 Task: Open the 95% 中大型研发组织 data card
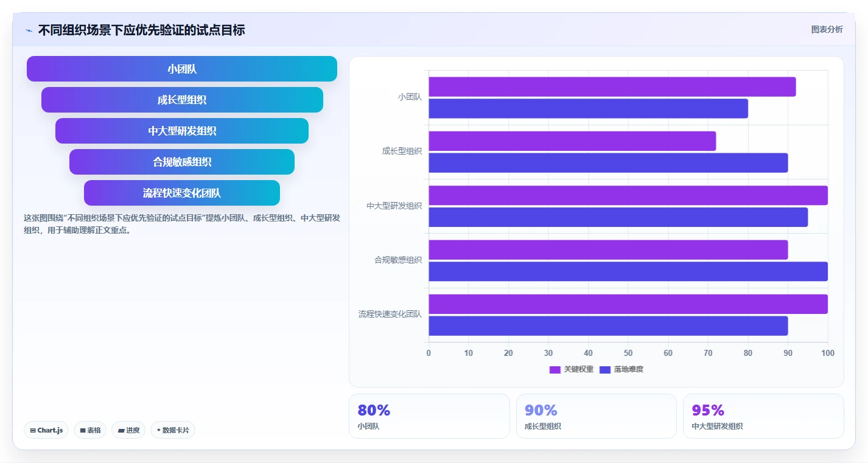[x=763, y=416]
